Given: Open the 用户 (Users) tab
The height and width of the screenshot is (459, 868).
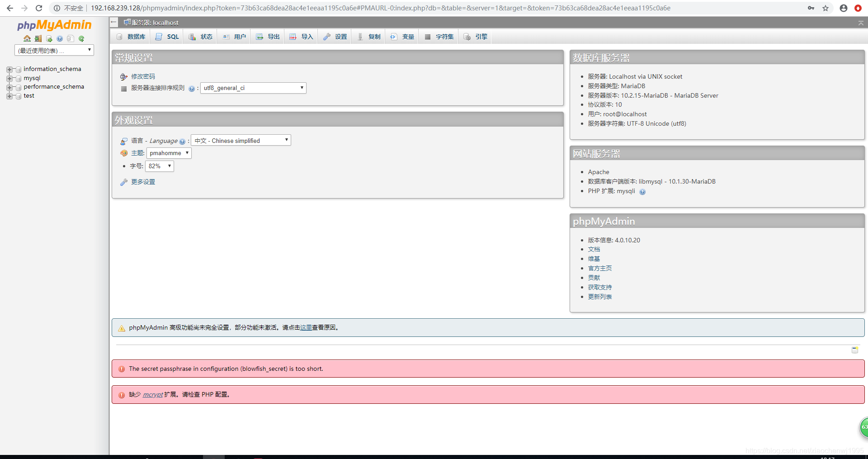Looking at the screenshot, I should click(x=234, y=37).
